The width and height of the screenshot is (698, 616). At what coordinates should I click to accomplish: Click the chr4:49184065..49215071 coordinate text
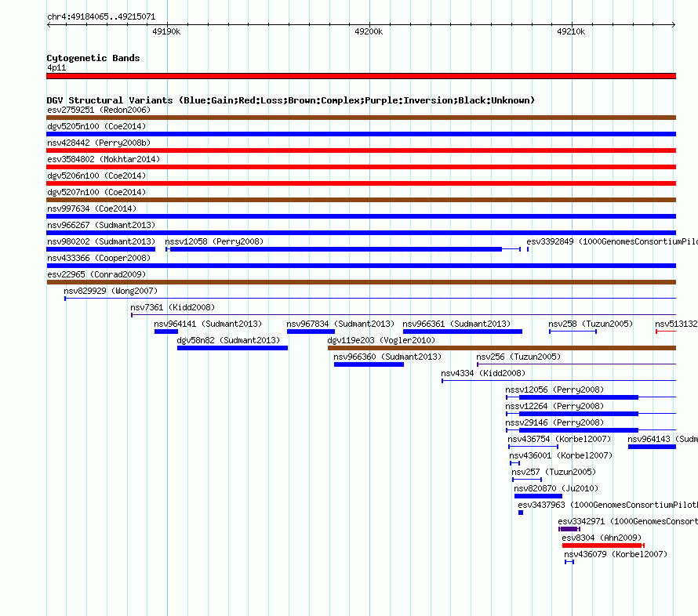tap(101, 16)
